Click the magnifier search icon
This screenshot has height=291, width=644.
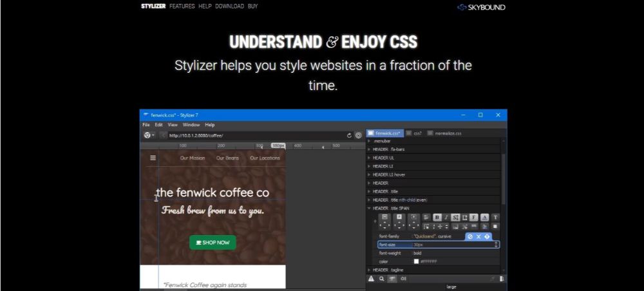tap(381, 279)
